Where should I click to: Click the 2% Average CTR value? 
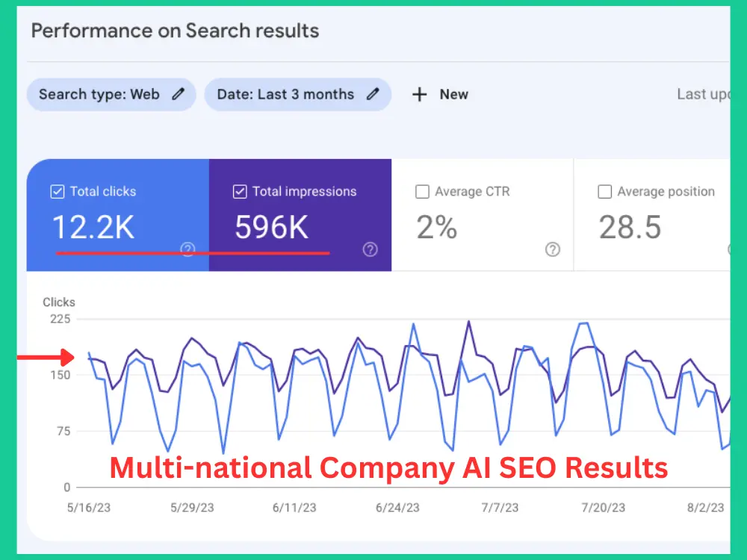pos(437,227)
